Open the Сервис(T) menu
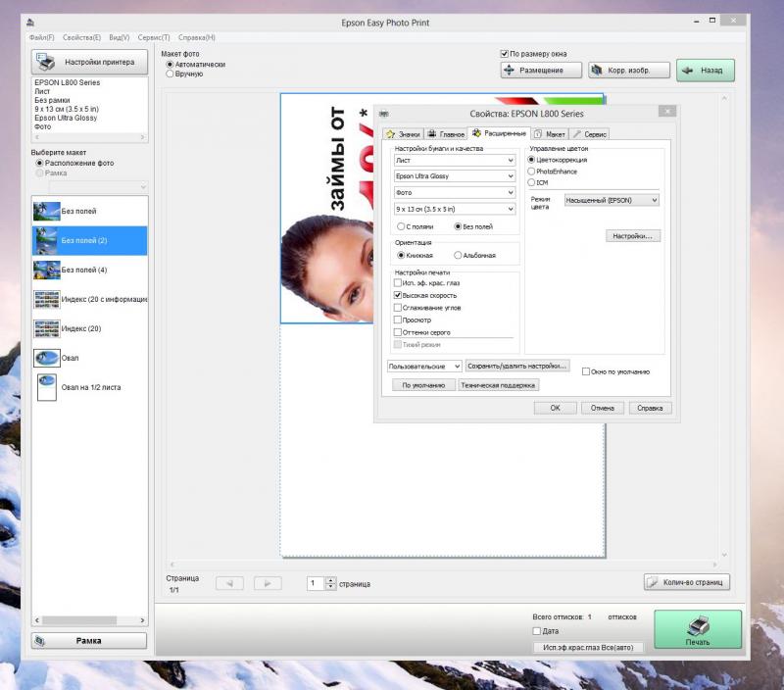Image resolution: width=784 pixels, height=690 pixels. tap(154, 37)
